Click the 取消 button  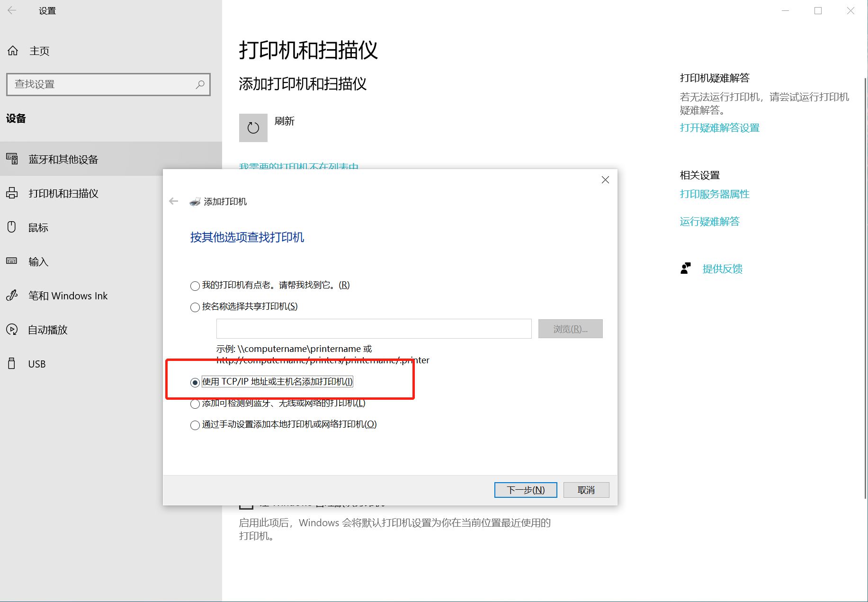pos(586,490)
